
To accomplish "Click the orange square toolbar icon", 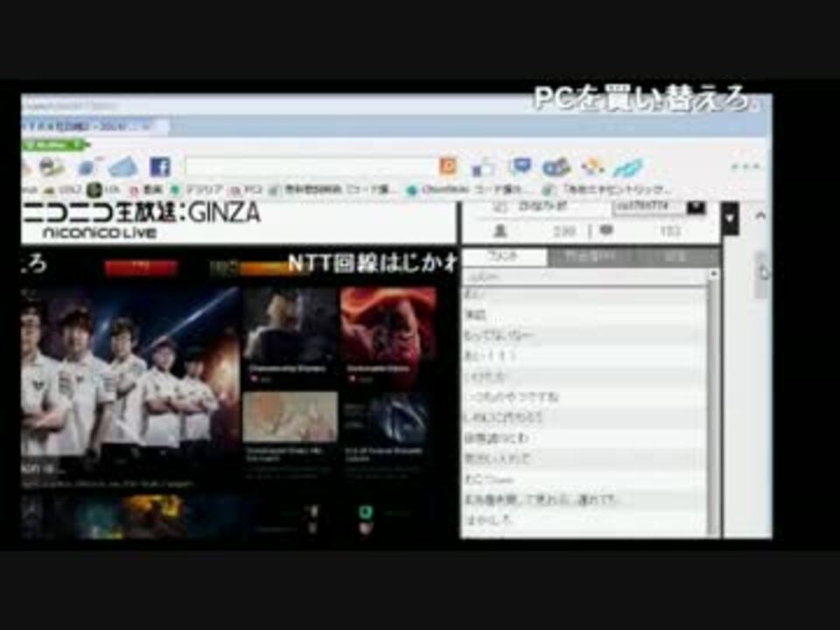I will 448,166.
